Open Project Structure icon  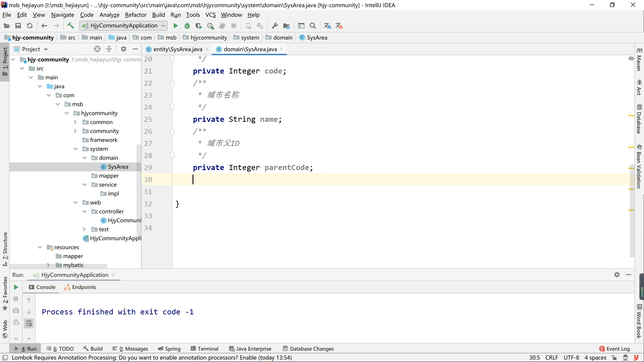286,26
